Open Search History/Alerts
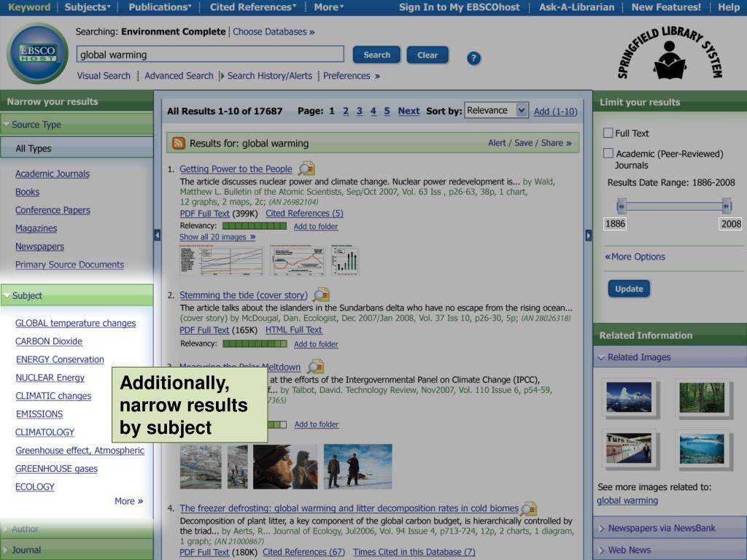 point(270,76)
